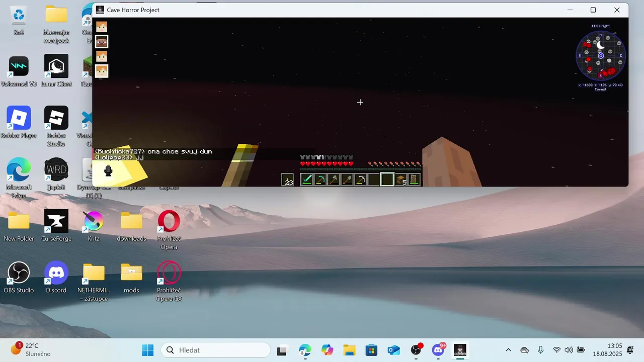
Task: Click chat message from Buchticka727
Action: (x=153, y=151)
